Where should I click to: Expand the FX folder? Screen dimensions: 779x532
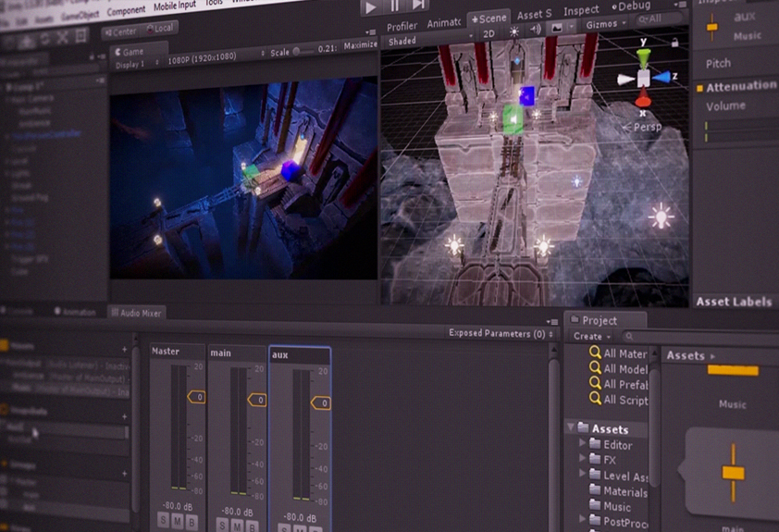coord(582,458)
